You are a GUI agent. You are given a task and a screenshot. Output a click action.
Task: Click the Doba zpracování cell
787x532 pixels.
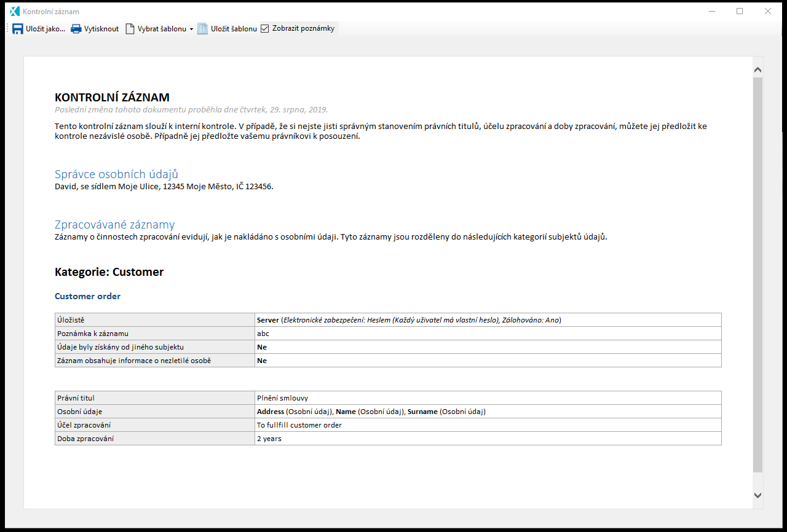[x=155, y=439]
